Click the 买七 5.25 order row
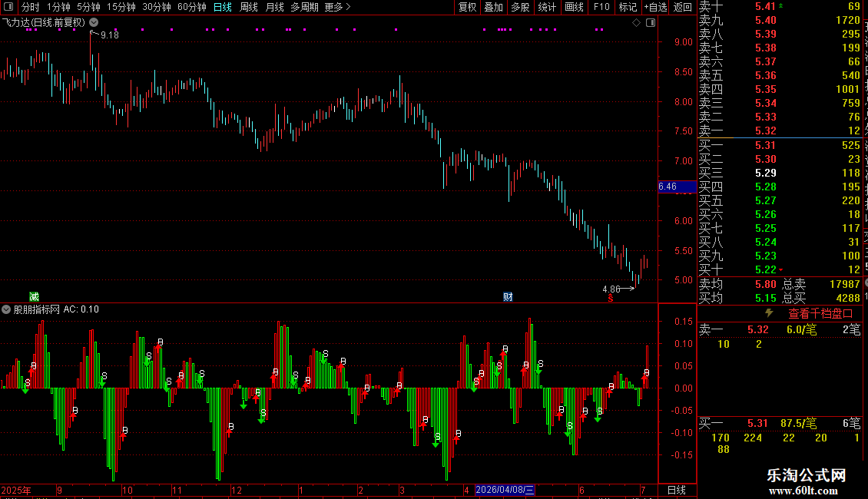This screenshot has width=868, height=499. pos(780,229)
